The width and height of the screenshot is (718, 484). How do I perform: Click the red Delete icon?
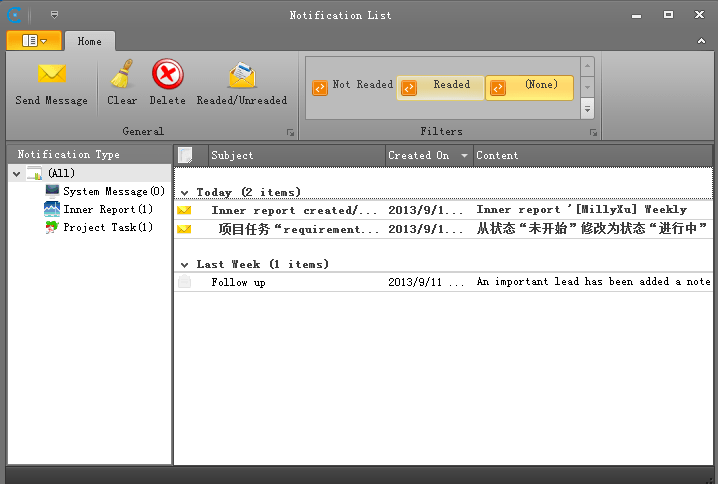(167, 75)
